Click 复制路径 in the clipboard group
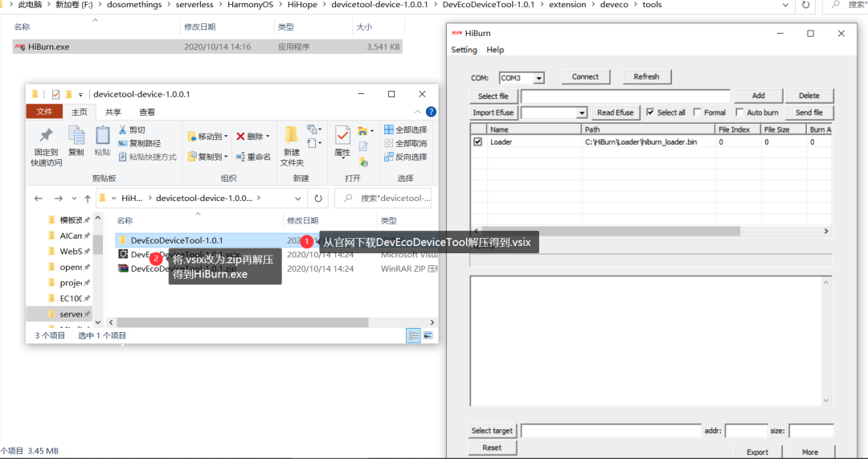Viewport: 868px width, 459px height. (140, 143)
